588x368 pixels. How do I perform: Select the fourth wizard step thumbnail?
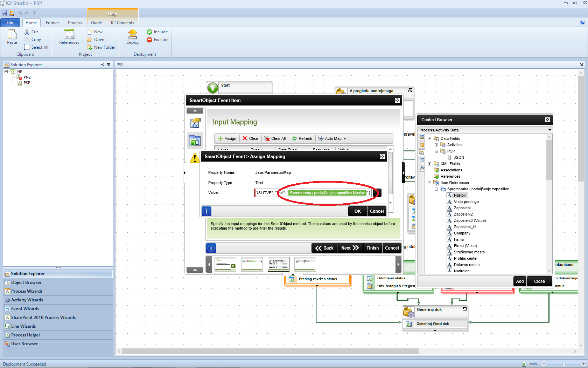(305, 264)
